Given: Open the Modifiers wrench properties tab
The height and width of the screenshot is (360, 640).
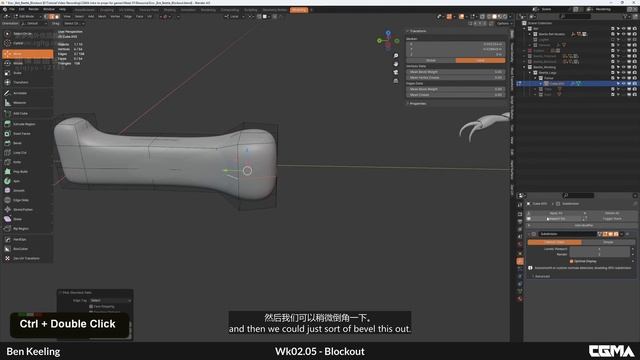Looking at the screenshot, I should (x=520, y=261).
